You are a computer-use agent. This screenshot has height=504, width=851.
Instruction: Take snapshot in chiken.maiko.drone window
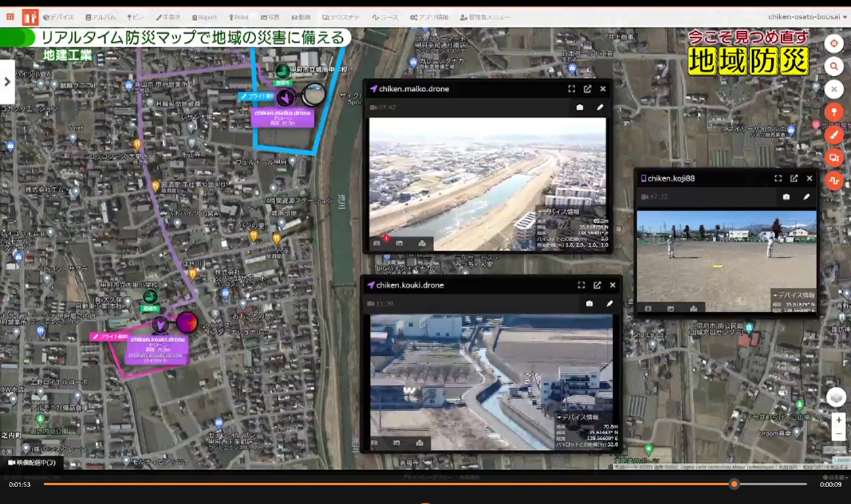tap(580, 107)
